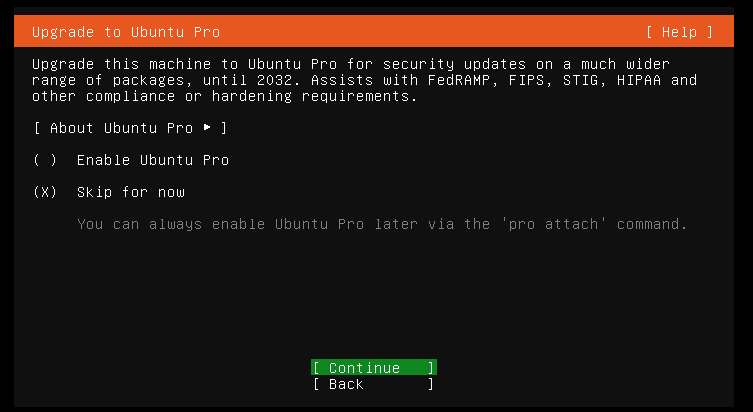The image size is (753, 412).
Task: Go Back to the previous screen
Action: coord(374,384)
